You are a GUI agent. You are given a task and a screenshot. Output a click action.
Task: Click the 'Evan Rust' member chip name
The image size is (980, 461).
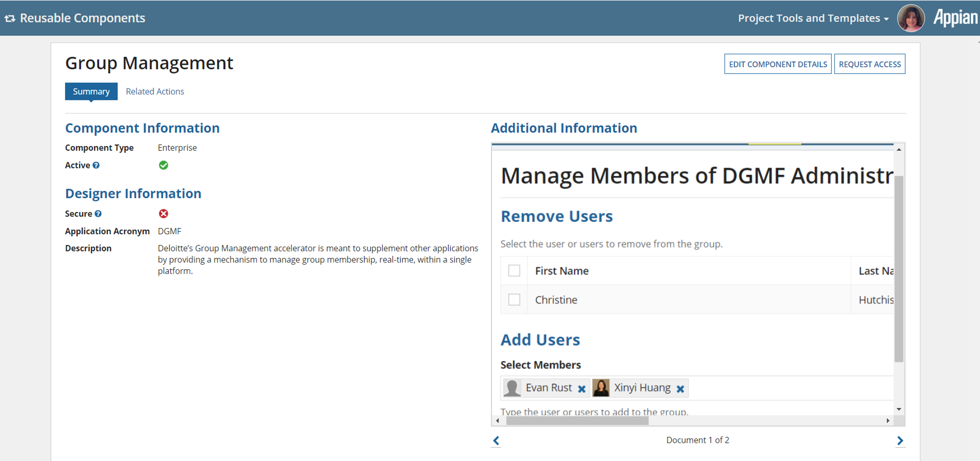click(x=549, y=388)
